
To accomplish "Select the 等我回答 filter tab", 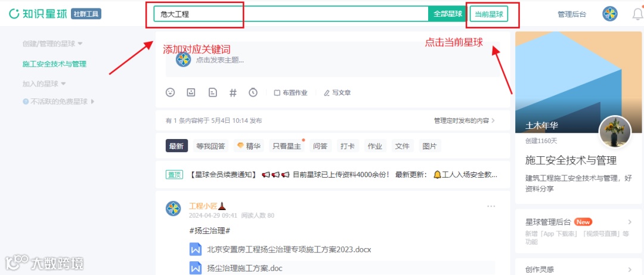I will (210, 146).
